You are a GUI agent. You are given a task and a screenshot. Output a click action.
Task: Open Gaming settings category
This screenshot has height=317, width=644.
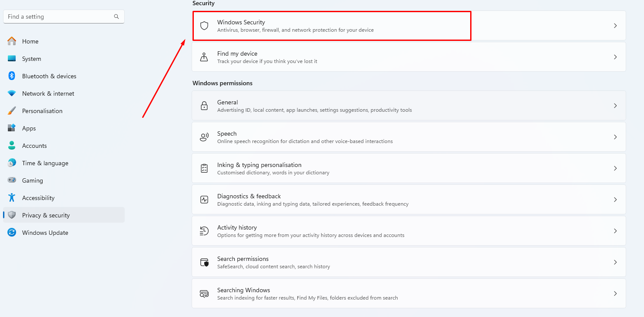coord(64,180)
